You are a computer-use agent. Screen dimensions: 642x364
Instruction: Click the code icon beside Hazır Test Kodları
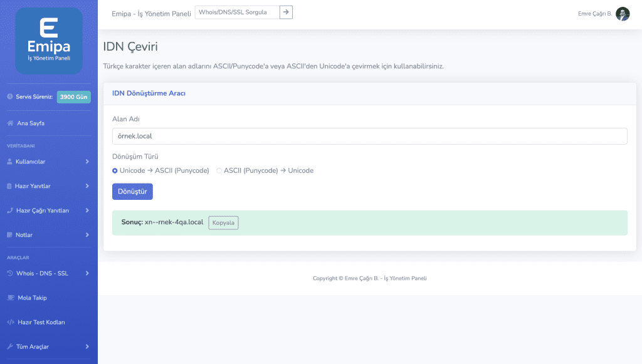[10, 322]
